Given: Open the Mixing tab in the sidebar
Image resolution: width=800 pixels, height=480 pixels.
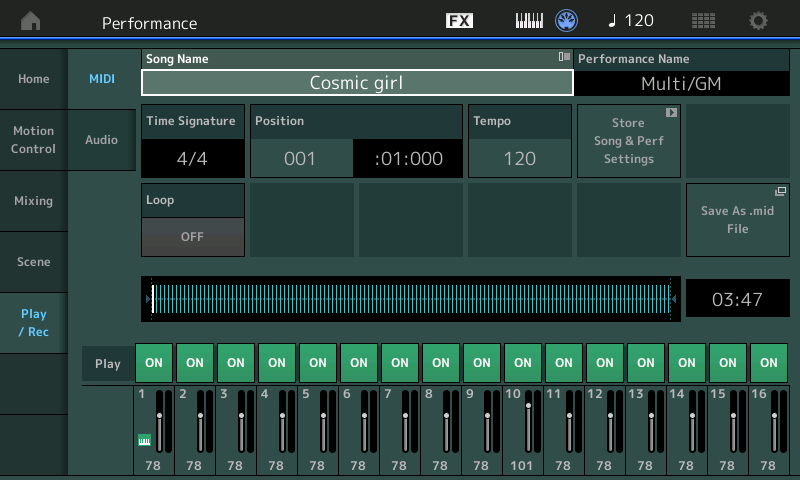Looking at the screenshot, I should pos(33,201).
